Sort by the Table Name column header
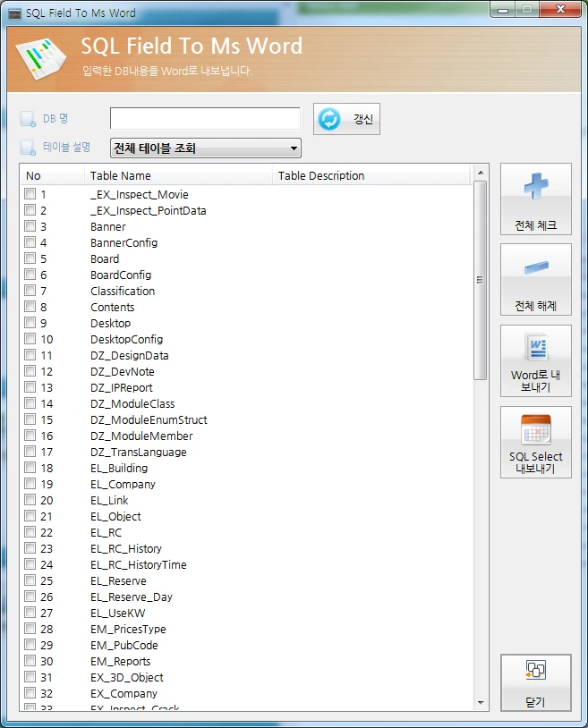The height and width of the screenshot is (728, 588). [x=120, y=176]
